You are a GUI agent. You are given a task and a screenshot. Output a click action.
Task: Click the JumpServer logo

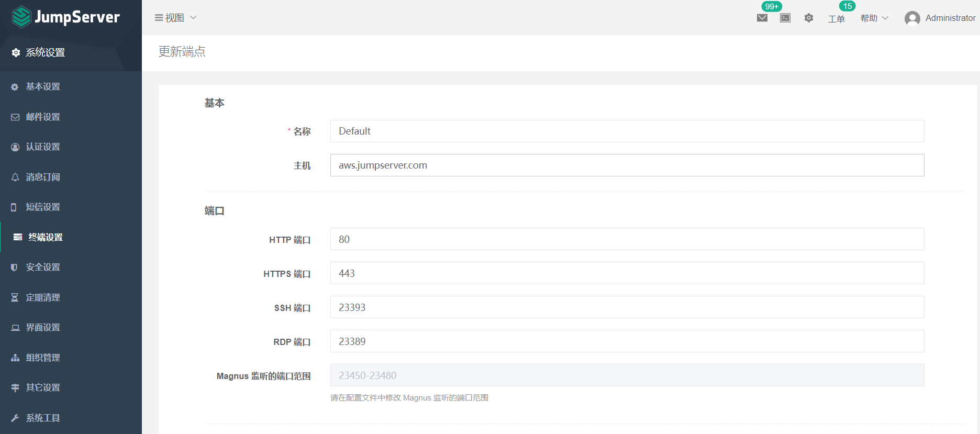pos(66,17)
